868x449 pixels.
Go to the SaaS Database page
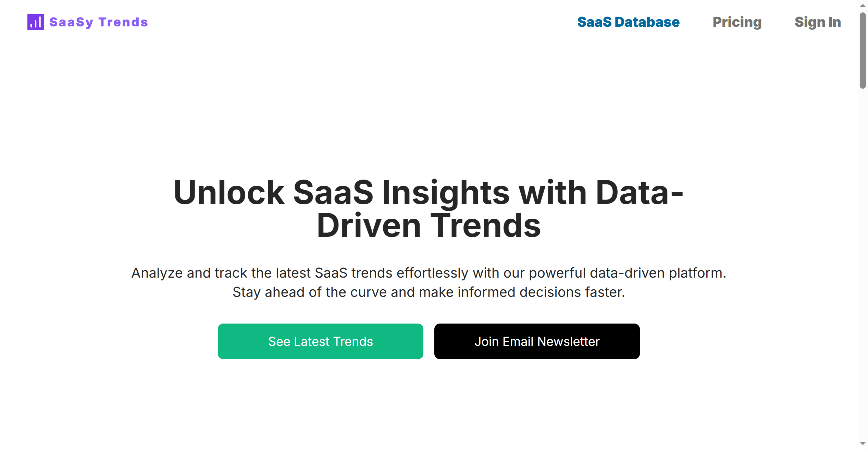[628, 22]
